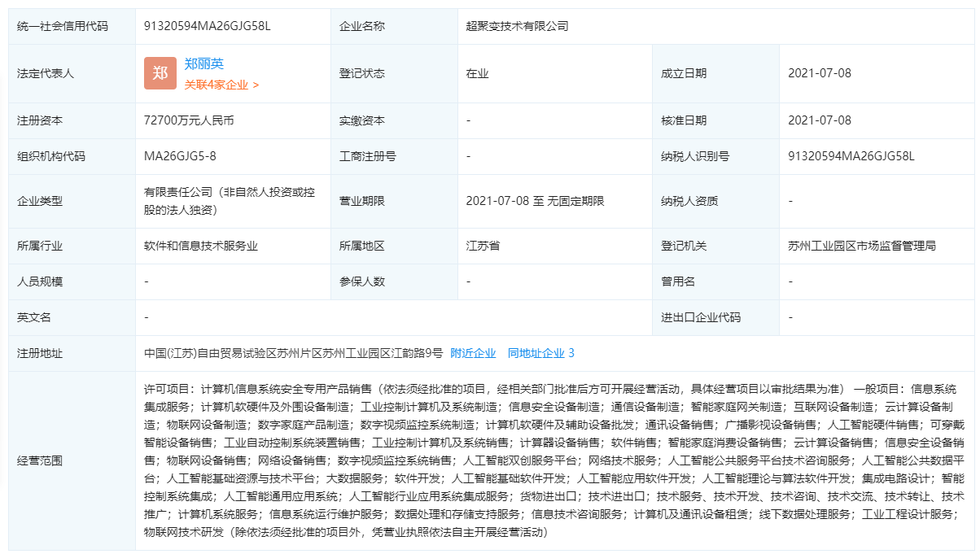Open legal representative 郑丽英's profile link

pos(203,63)
